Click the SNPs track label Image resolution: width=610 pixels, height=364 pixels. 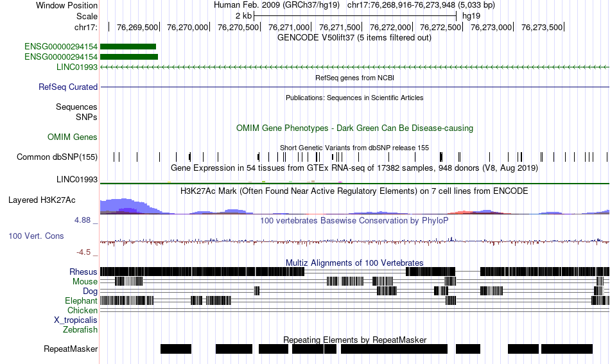87,117
